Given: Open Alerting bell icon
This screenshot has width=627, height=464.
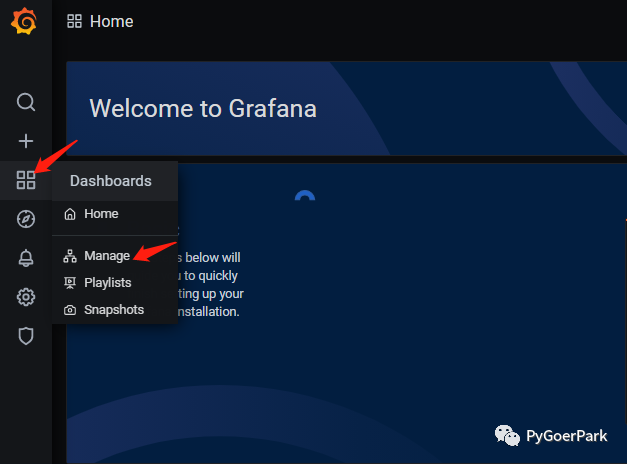Looking at the screenshot, I should tap(26, 258).
